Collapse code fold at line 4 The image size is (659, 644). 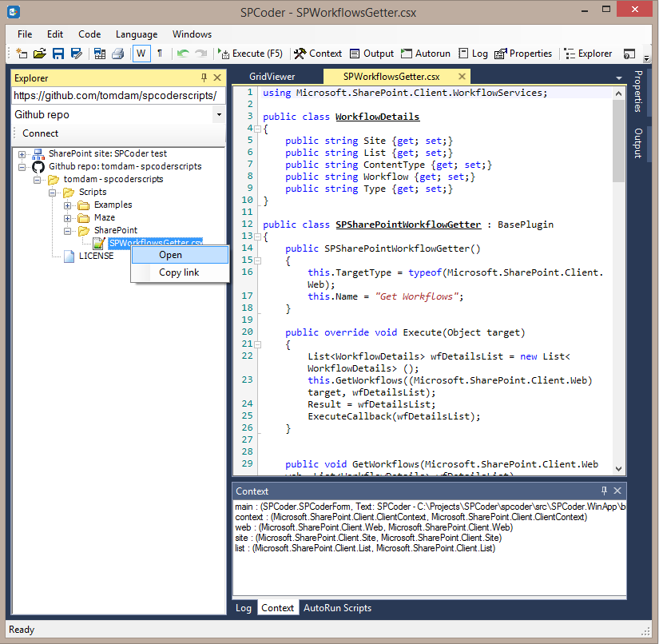pos(258,129)
